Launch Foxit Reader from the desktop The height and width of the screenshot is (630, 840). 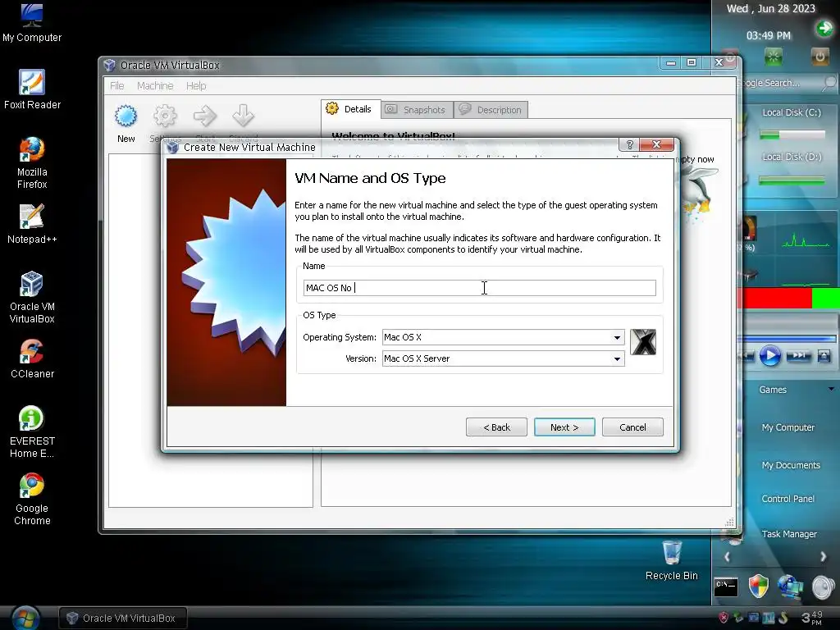point(32,89)
